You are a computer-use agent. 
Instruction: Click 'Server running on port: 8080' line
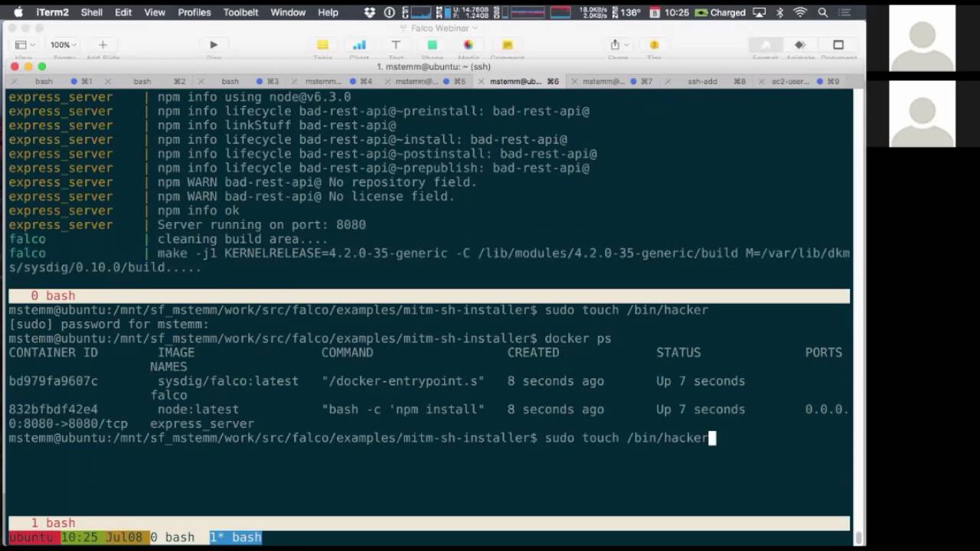[x=262, y=225]
